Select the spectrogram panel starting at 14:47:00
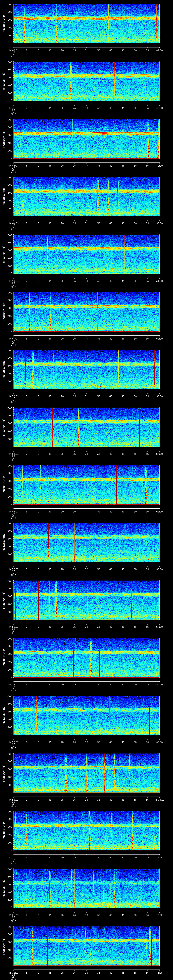The image size is (173, 980). 86,81
